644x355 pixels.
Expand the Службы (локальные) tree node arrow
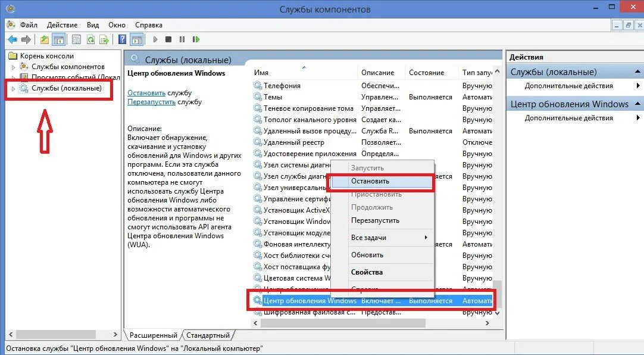point(13,88)
